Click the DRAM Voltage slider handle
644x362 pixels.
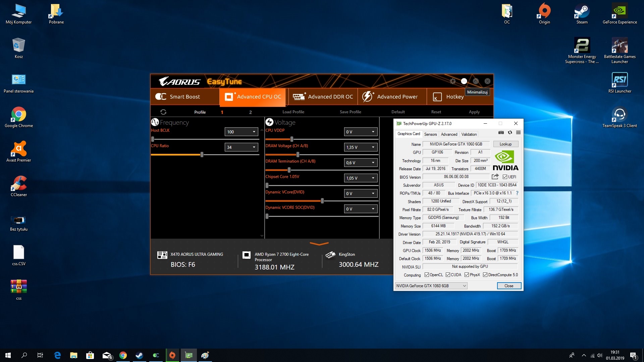pos(298,155)
